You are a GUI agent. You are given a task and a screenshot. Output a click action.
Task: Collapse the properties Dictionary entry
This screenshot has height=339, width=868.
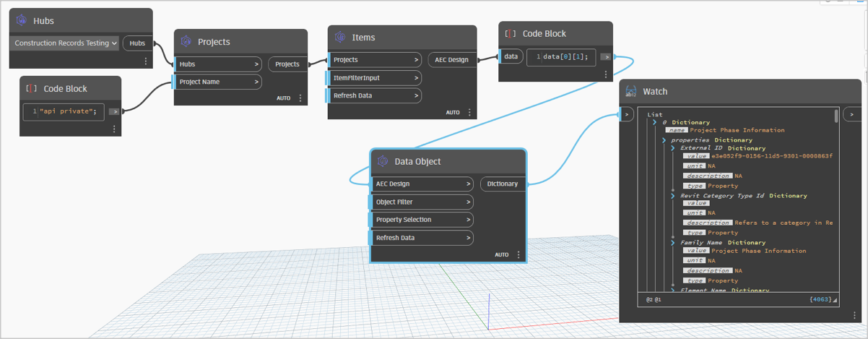tap(664, 140)
